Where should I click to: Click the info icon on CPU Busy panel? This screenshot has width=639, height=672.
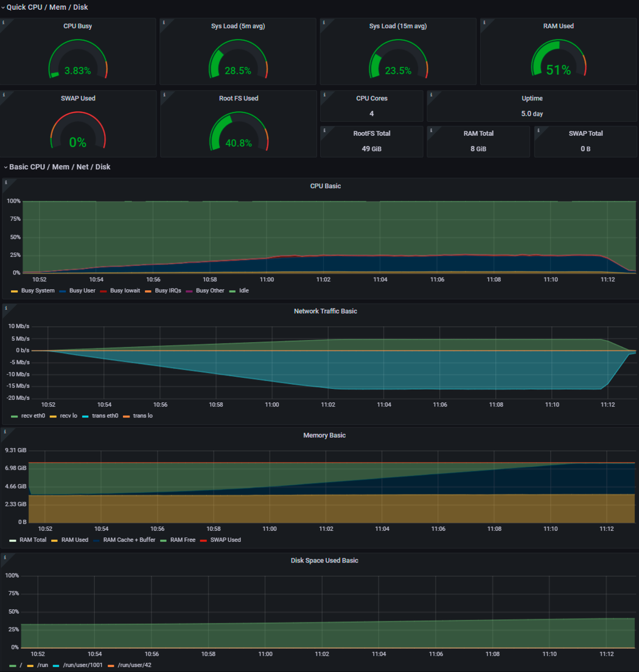click(4, 22)
